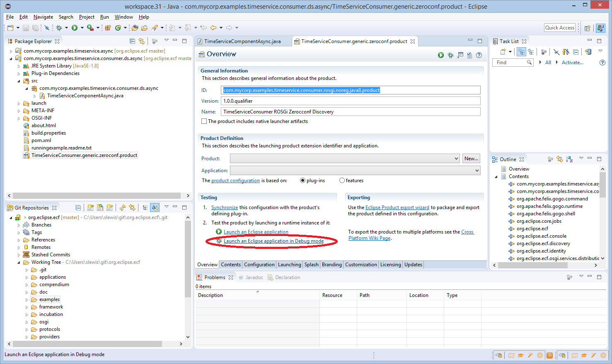Click the Activate... link in Task List
Viewport: 612px width, 364px height.
tap(572, 63)
